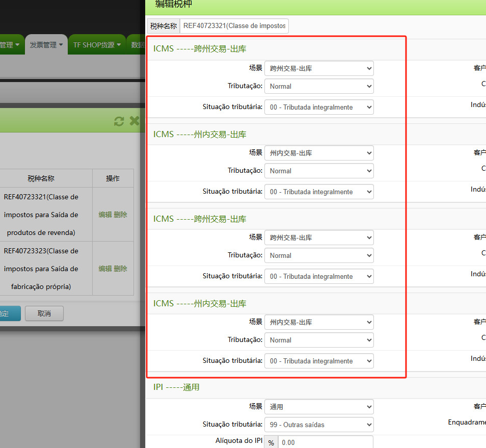Viewport: 486px width, 448px height.
Task: Open 场景 dropdown in topmost ICMS section
Action: (318, 68)
